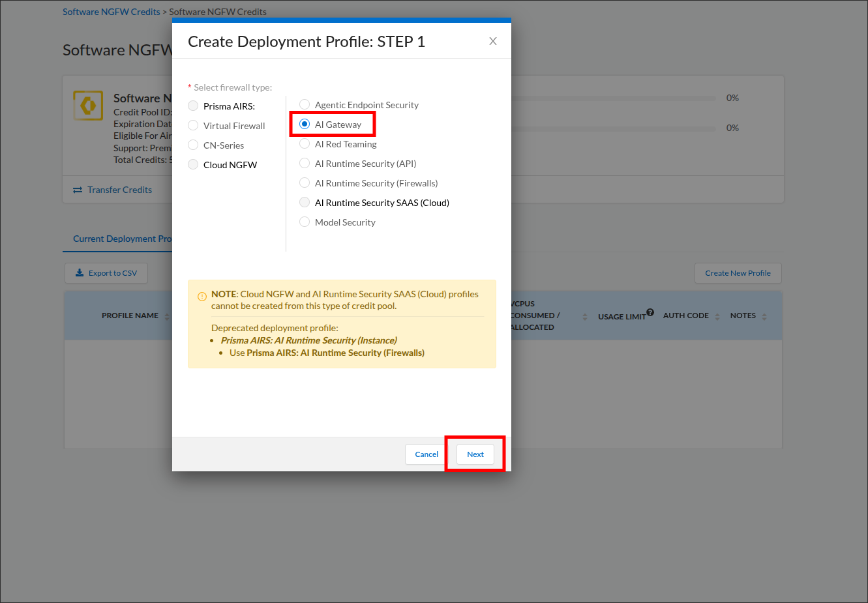Screen dimensions: 868x603
Task: Click the Transfer Credits link
Action: pyautogui.click(x=119, y=190)
